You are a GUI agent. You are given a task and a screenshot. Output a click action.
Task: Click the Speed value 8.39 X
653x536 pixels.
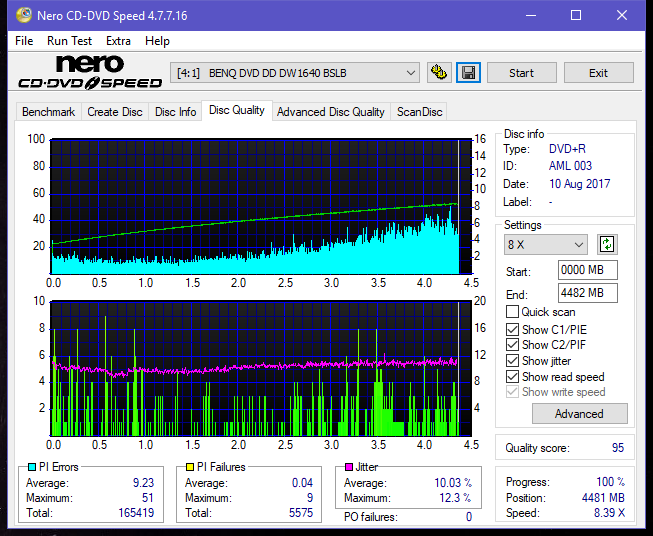pyautogui.click(x=609, y=513)
